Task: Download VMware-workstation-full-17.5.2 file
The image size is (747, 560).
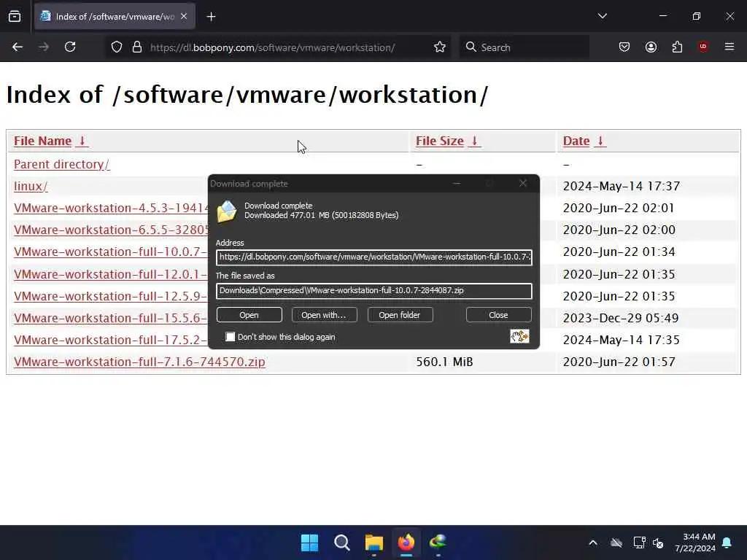Action: coord(111,340)
